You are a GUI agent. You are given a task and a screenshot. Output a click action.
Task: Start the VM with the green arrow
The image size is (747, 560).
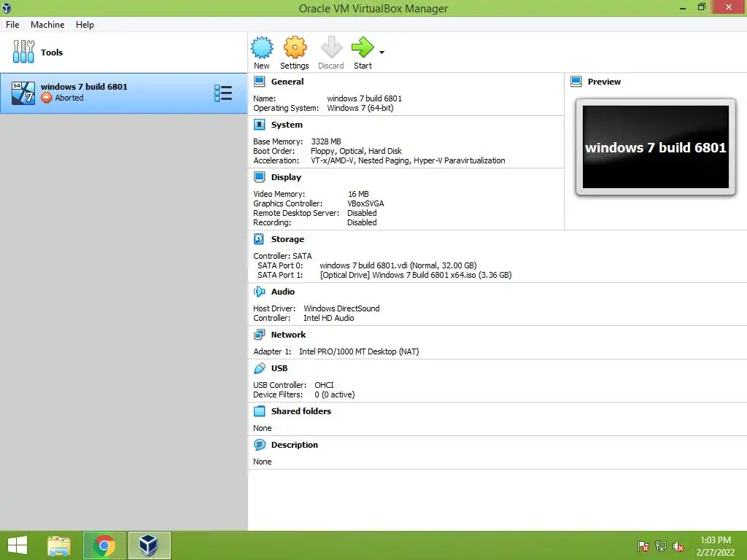point(363,47)
